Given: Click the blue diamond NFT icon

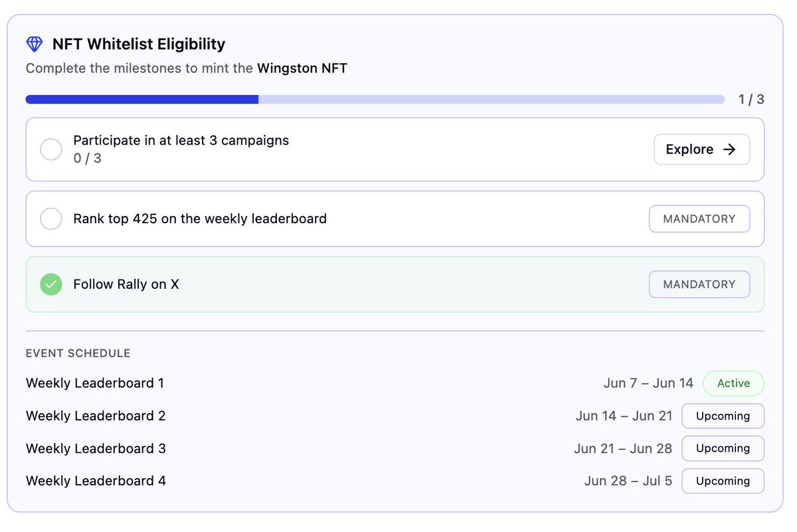Looking at the screenshot, I should 34,44.
